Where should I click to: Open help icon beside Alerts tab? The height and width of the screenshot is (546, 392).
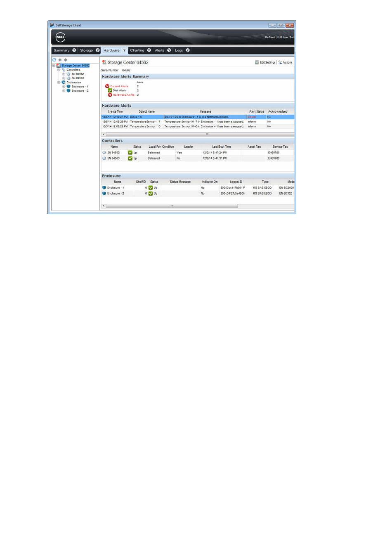(x=169, y=50)
